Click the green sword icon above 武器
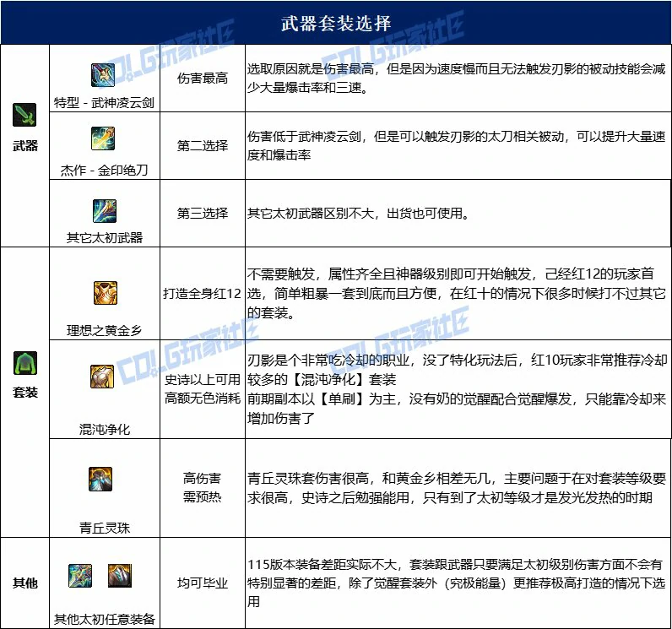 pyautogui.click(x=24, y=115)
